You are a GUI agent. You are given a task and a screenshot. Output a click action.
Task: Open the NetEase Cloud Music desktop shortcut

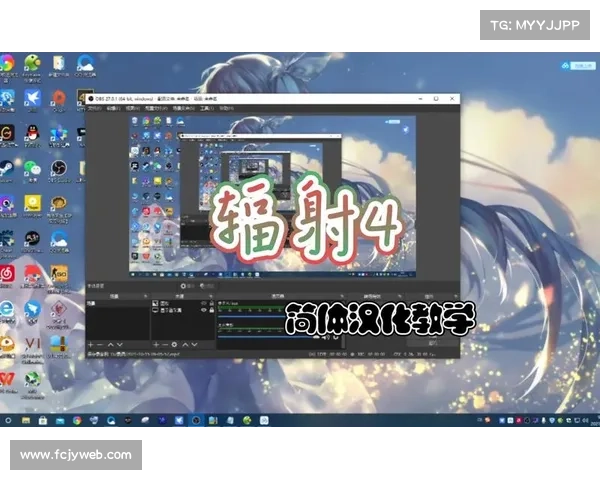point(7,276)
